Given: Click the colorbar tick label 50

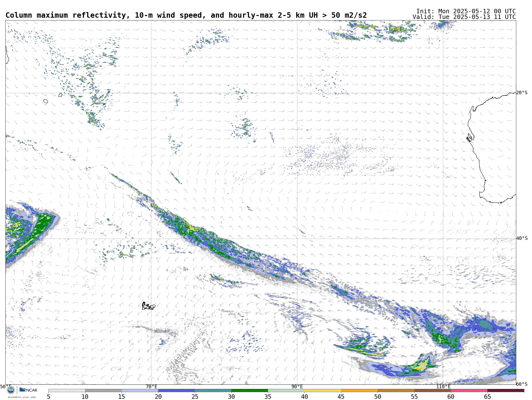Looking at the screenshot, I should point(378,397).
